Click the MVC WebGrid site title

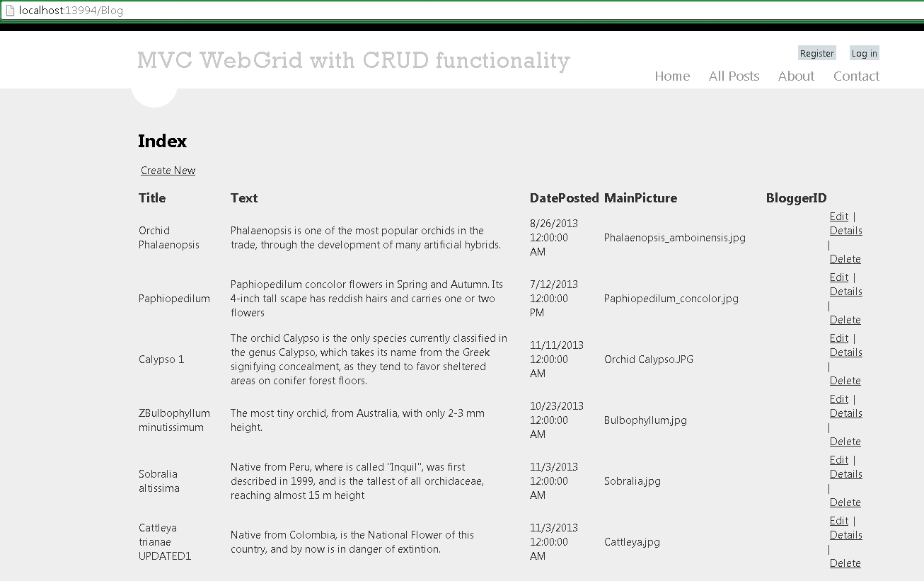[x=354, y=60]
